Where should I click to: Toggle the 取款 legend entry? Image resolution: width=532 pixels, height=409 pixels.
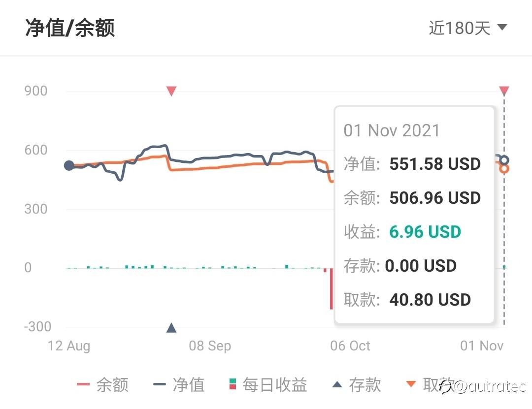430,385
